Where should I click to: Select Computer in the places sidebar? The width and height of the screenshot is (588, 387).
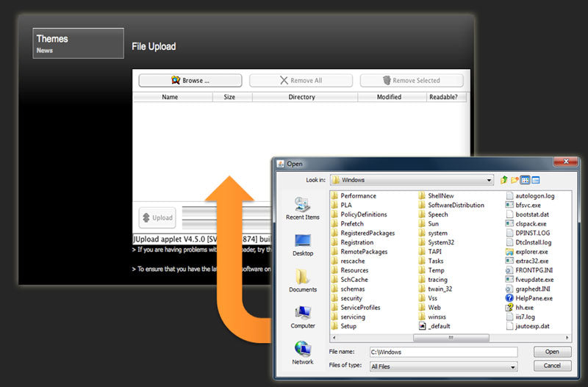(302, 317)
